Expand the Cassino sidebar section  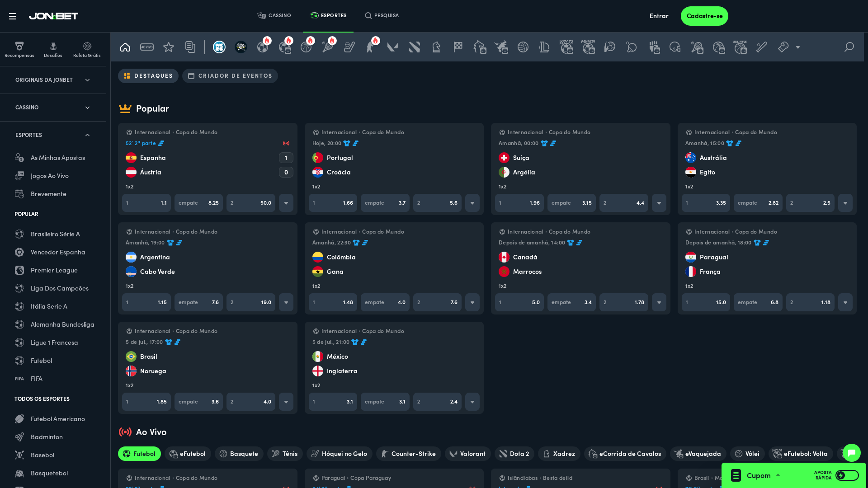pos(53,108)
